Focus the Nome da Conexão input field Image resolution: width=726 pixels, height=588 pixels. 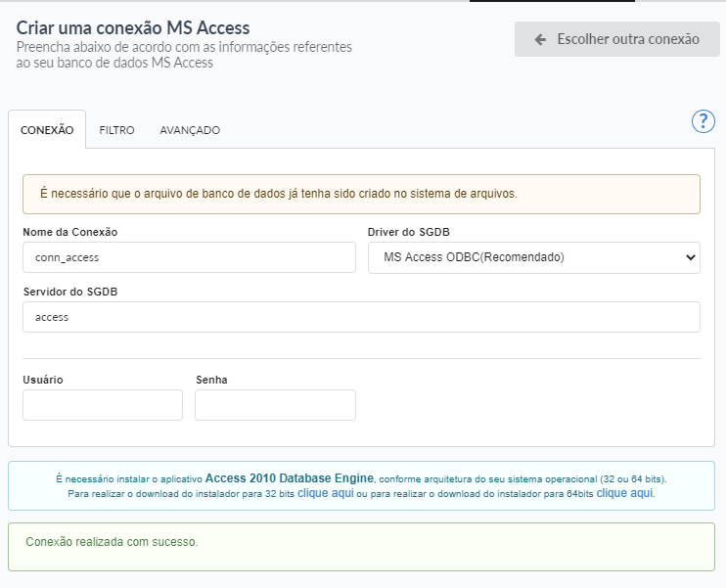(189, 258)
